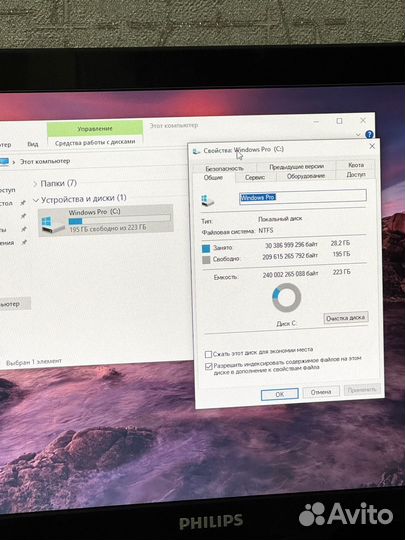Screen dimensions: 405x540
Task: Click the Файловая система NTFS value
Action: click(266, 230)
